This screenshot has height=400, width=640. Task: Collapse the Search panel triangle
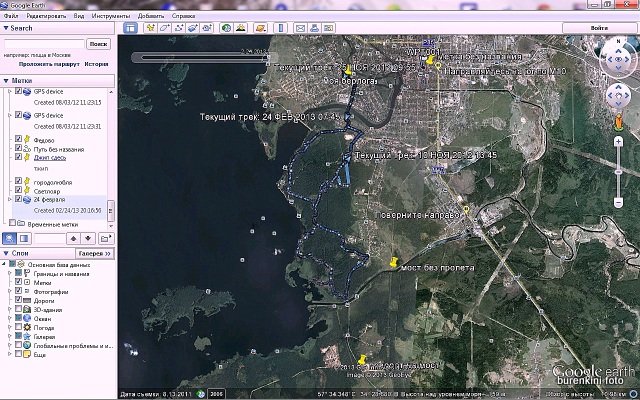pos(6,28)
